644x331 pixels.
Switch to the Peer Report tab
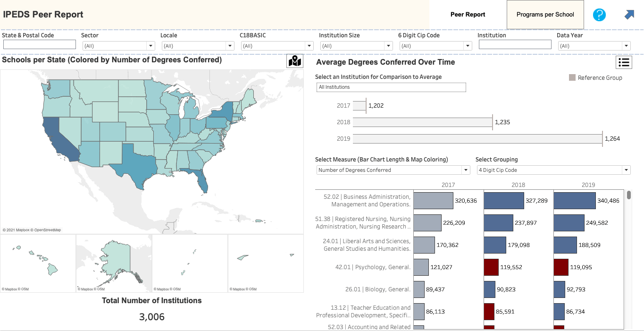pyautogui.click(x=468, y=15)
